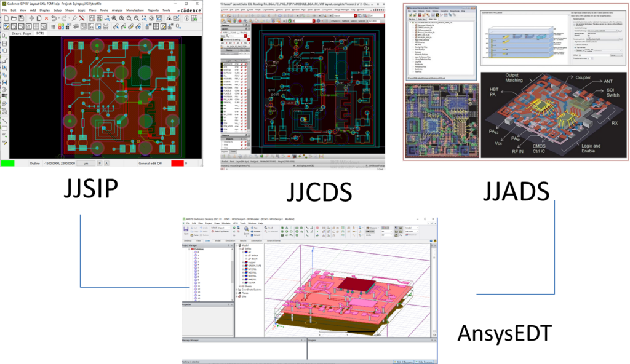Expand Coordinate Systems in Ansys model tree
Screen dimensions: 630x364
tap(236, 290)
